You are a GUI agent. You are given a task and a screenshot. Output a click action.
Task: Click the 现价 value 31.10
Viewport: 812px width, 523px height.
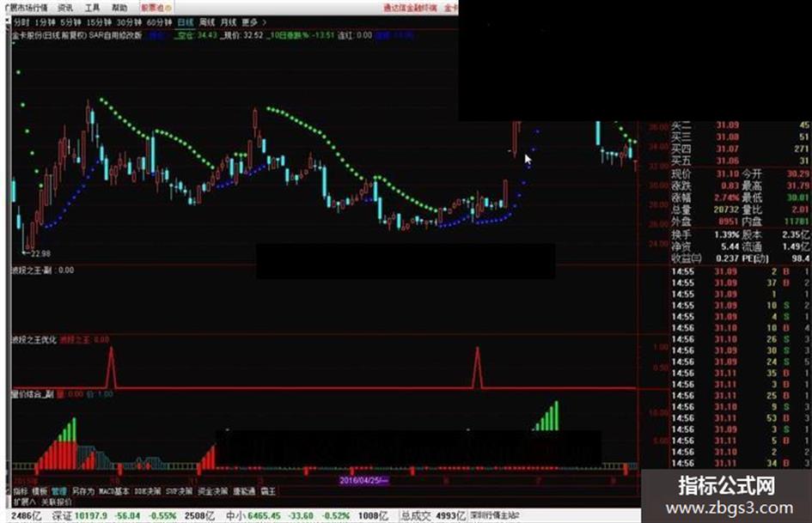click(728, 174)
